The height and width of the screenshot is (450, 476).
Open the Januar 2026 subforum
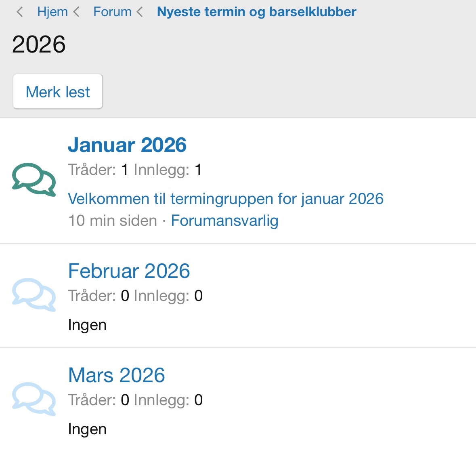click(x=127, y=145)
